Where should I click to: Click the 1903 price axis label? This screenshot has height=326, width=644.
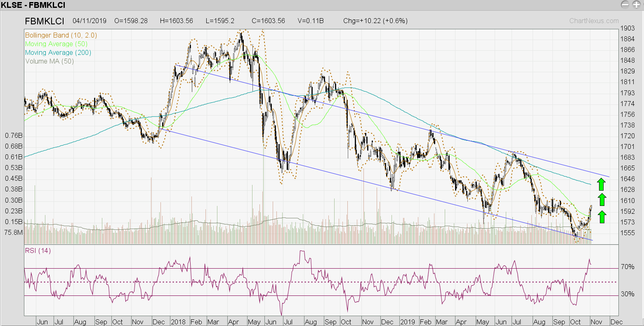pos(627,28)
